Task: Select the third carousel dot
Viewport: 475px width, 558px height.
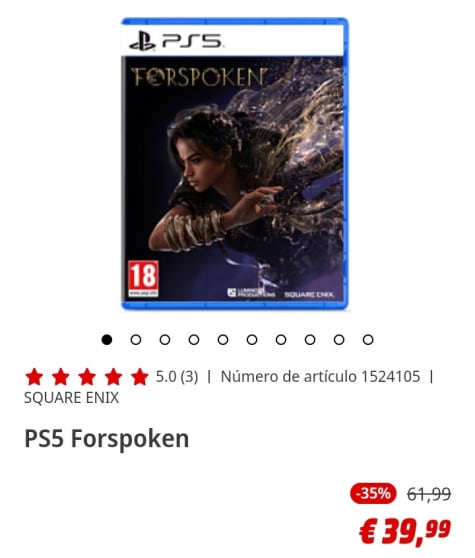Action: coord(165,340)
